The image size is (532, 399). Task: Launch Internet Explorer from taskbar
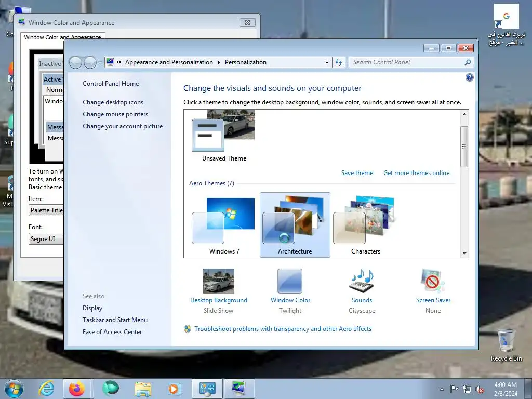[46, 389]
